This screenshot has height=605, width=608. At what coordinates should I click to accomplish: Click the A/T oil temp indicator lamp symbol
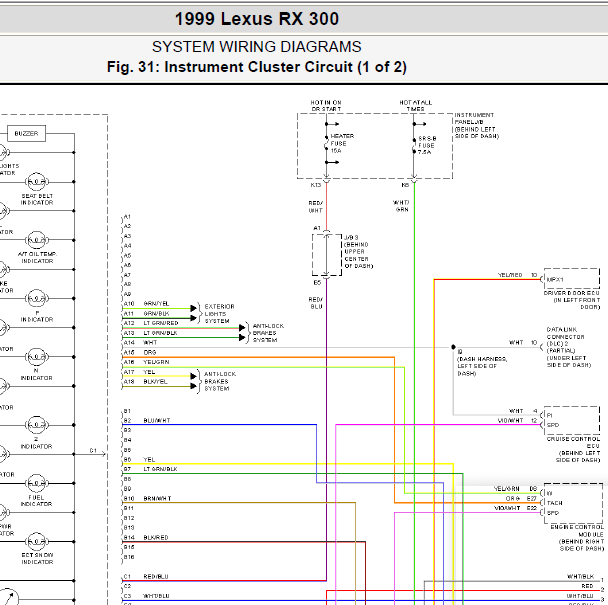pos(37,240)
